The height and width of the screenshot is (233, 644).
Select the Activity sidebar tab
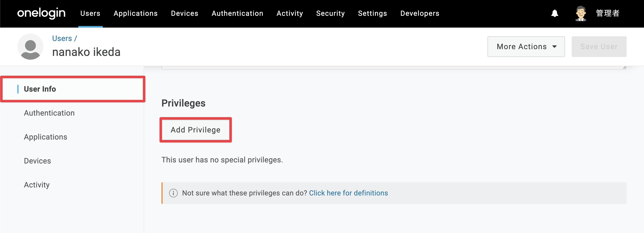pos(37,185)
